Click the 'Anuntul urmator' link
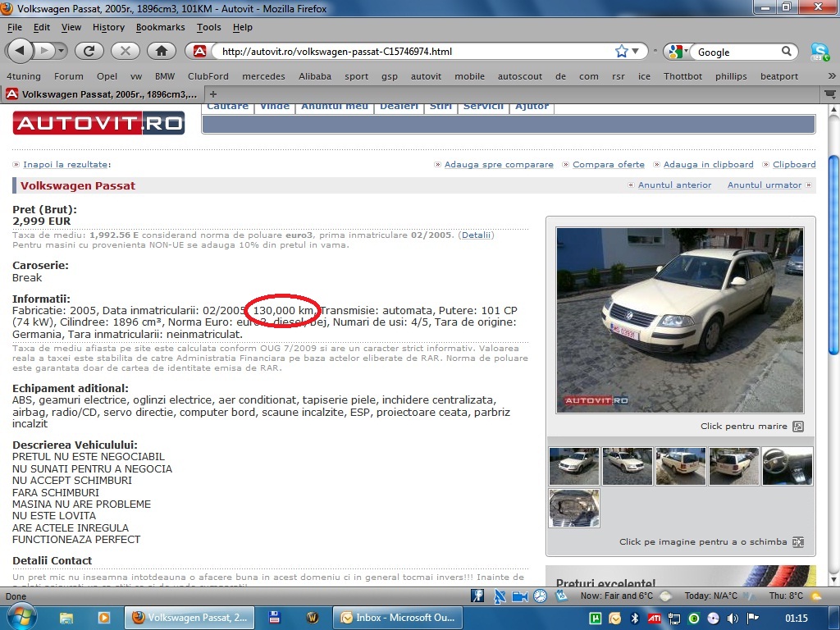The image size is (840, 630). pos(765,185)
